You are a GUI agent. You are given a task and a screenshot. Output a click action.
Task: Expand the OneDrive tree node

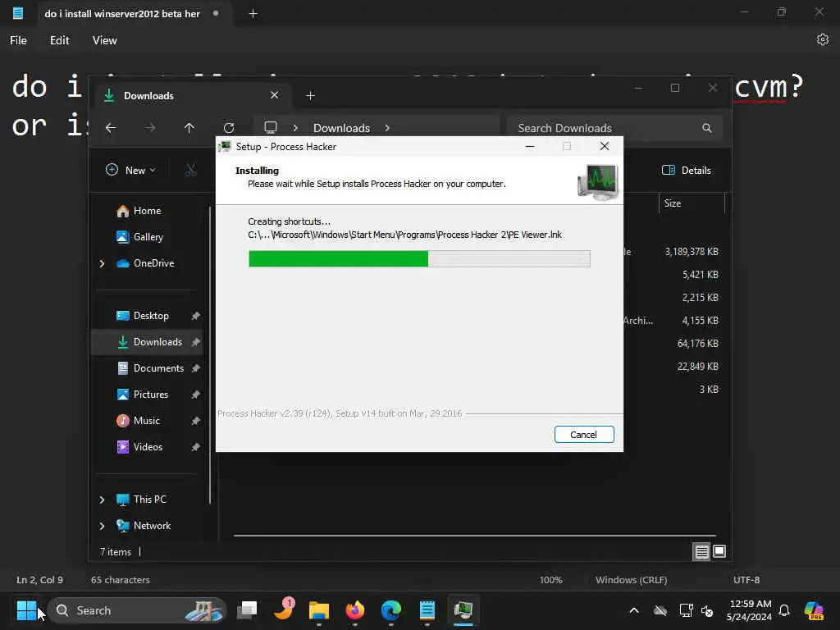click(102, 263)
